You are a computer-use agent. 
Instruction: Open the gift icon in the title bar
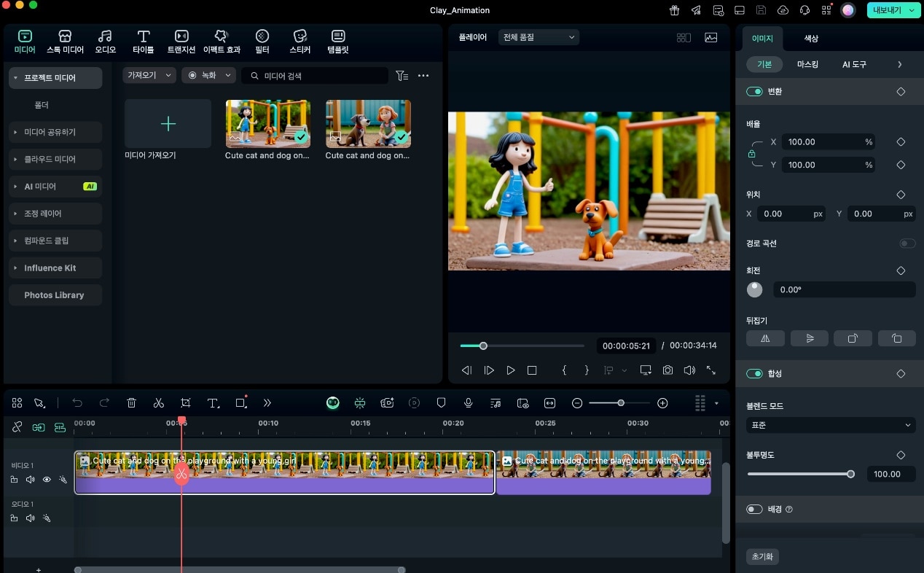(x=675, y=10)
